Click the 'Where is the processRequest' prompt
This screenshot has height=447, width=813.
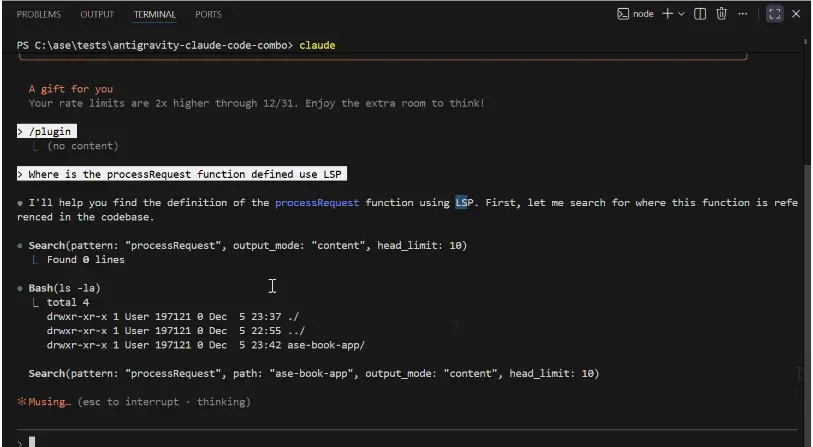coord(182,174)
